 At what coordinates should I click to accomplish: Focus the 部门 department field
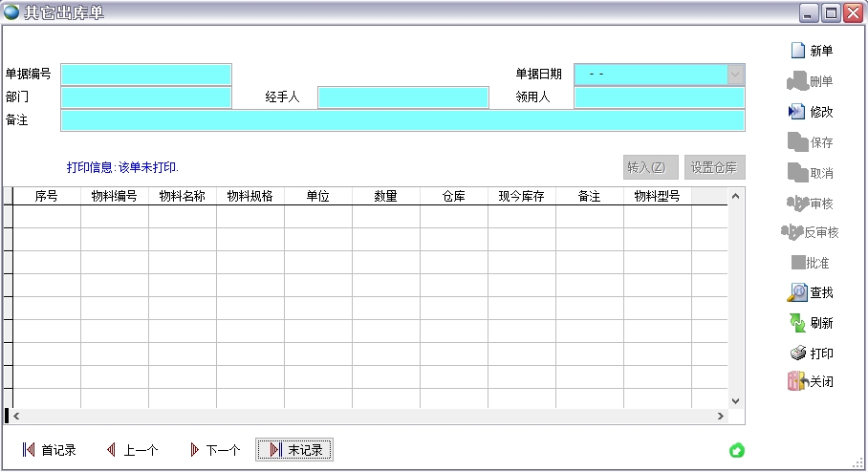[146, 97]
